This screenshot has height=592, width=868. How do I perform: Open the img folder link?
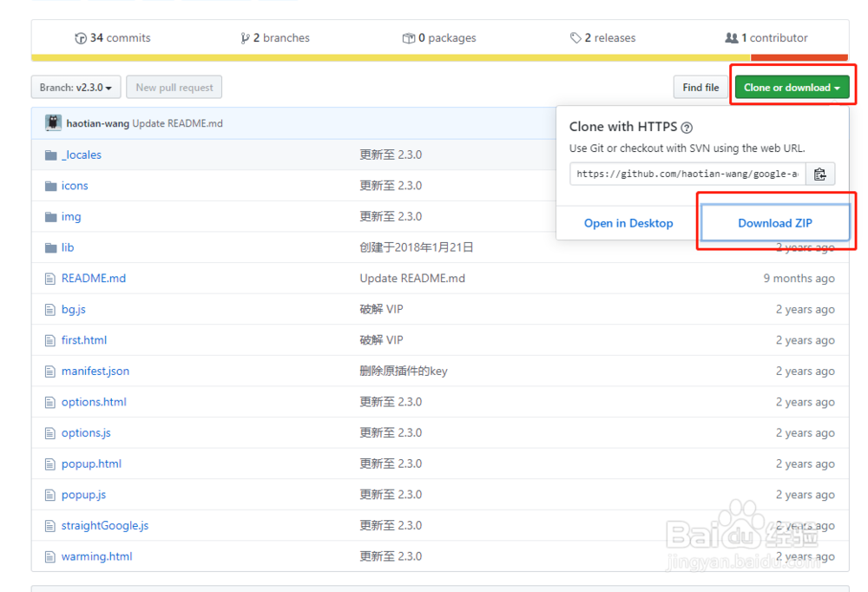click(x=71, y=216)
